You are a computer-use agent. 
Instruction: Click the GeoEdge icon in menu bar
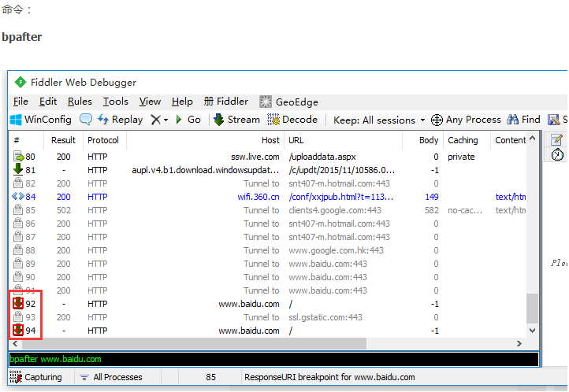click(x=266, y=102)
